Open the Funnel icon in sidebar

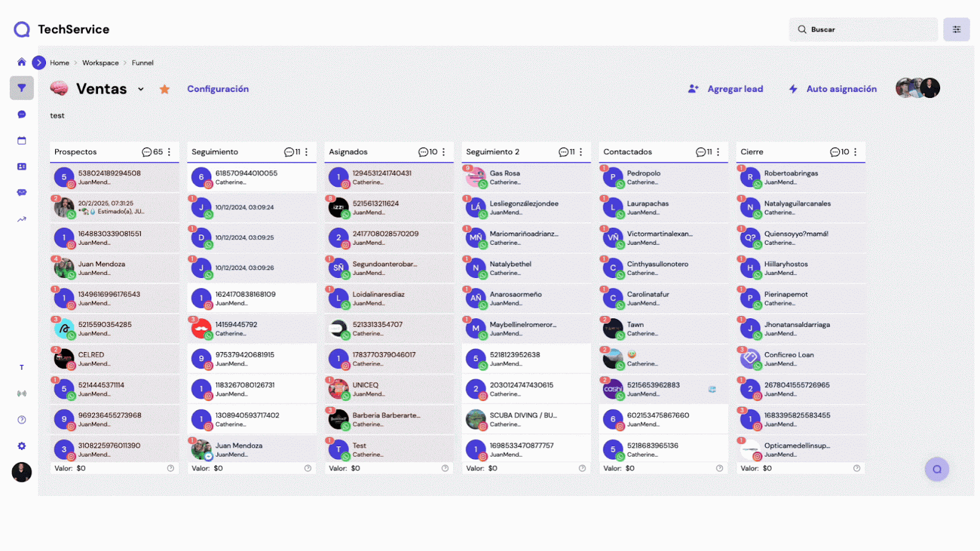[21, 88]
